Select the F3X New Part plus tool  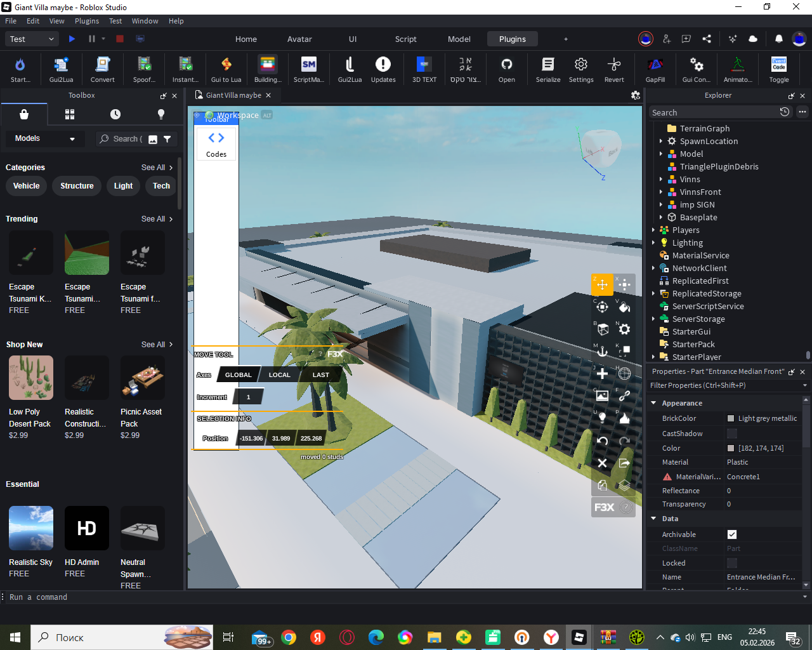[602, 373]
